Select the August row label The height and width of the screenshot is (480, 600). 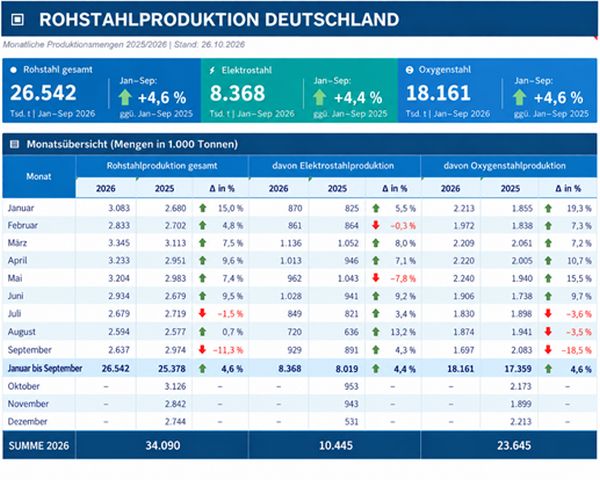pyautogui.click(x=21, y=332)
